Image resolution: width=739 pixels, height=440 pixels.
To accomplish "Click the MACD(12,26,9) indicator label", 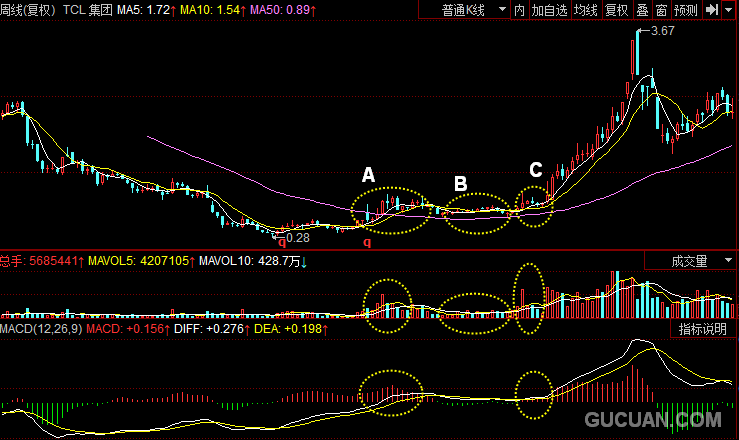I will pos(41,328).
